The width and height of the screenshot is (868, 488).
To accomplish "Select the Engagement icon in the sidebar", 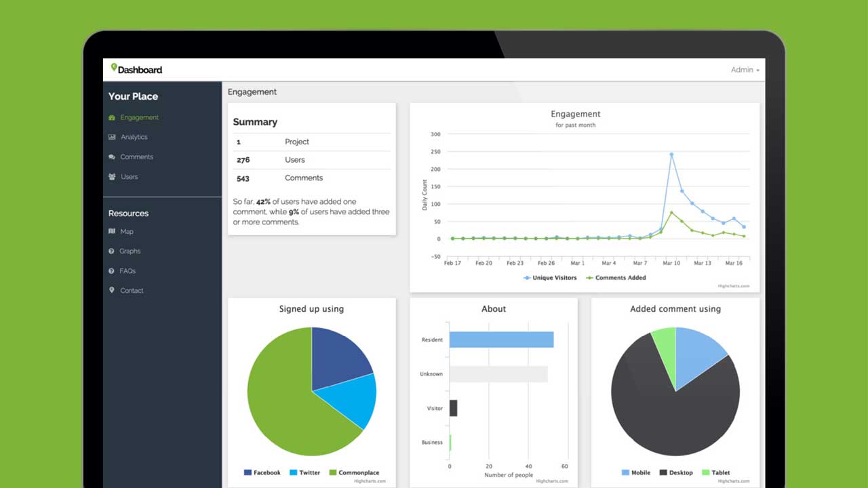I will pos(113,117).
